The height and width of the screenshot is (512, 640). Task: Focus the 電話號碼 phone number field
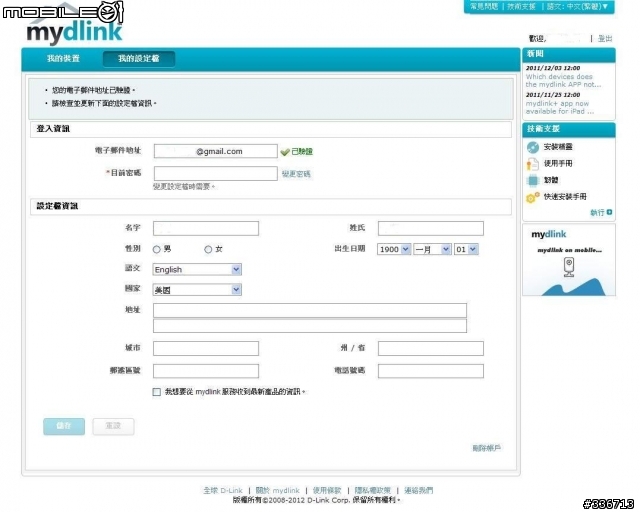431,371
